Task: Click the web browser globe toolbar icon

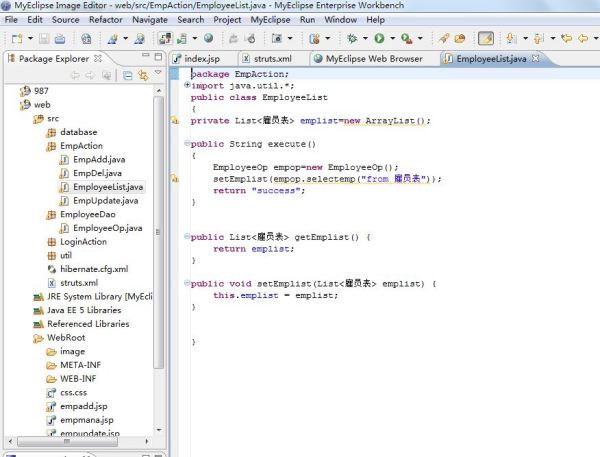Action: click(209, 38)
